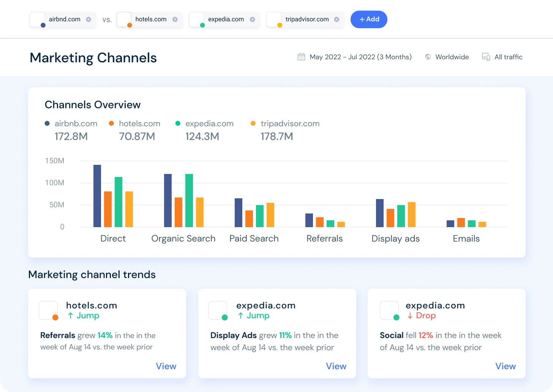Click the calendar icon next to the date range
Screen dimensions: 553x392
point(301,56)
